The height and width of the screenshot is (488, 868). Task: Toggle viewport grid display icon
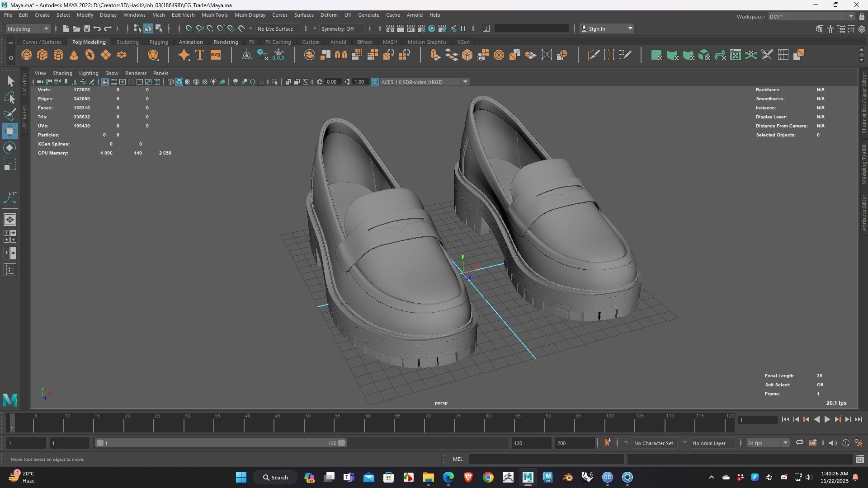105,82
